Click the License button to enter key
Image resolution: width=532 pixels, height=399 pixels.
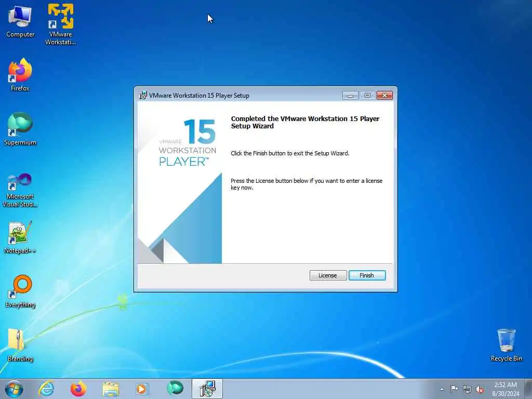[x=328, y=275]
